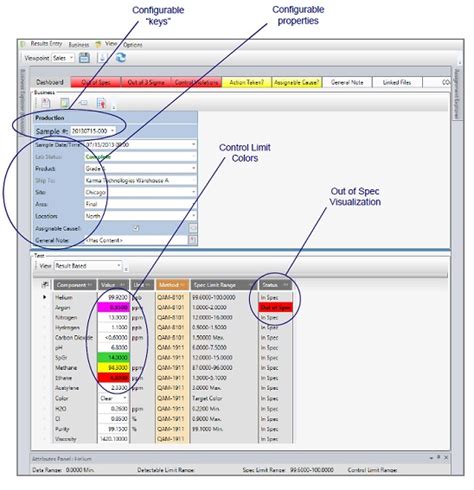Click the red Ethane value cell
This screenshot has height=490, width=474.
pos(113,378)
